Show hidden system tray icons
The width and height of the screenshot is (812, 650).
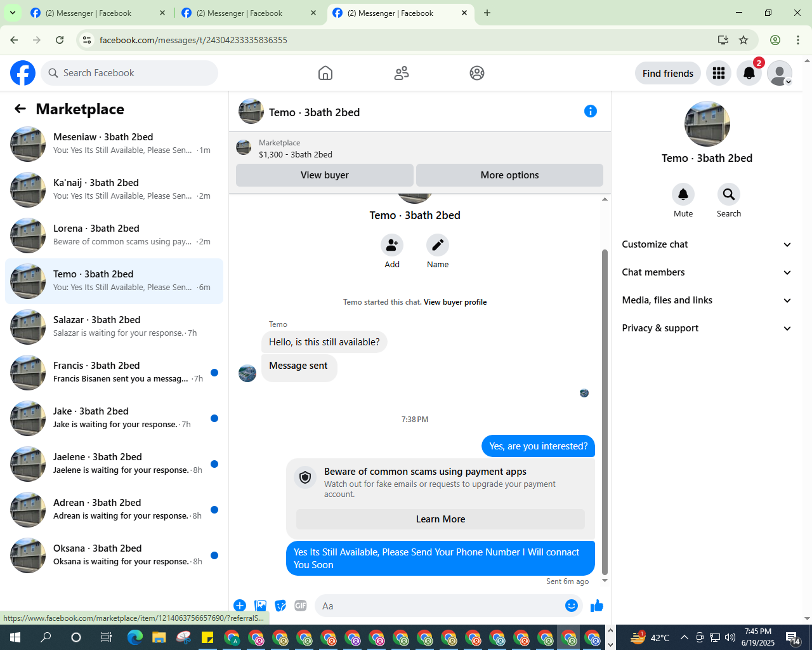point(684,637)
